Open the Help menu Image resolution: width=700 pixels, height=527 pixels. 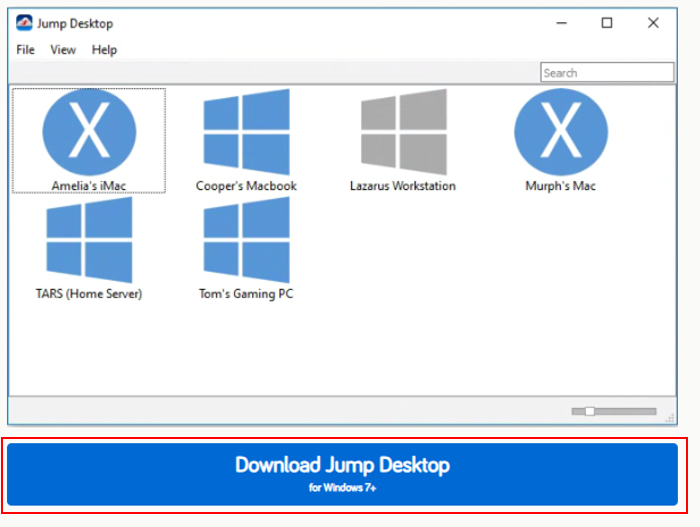104,50
